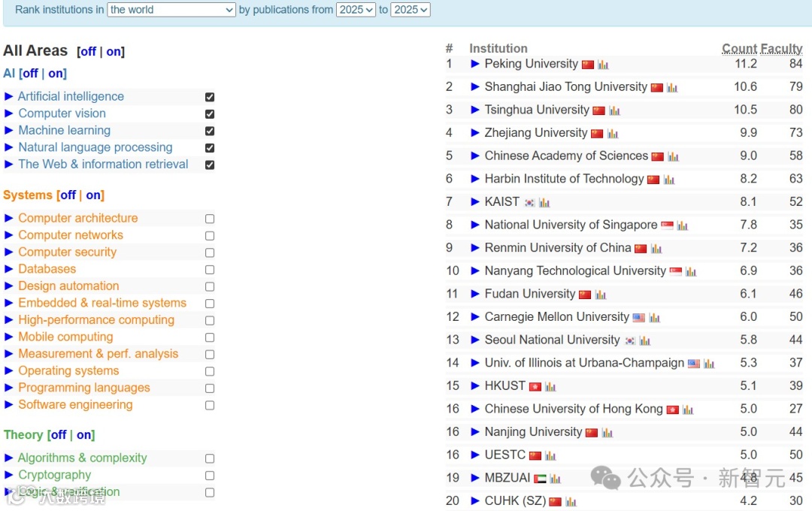Expand the Operating systems area triangle
This screenshot has width=812, height=511.
[8, 370]
